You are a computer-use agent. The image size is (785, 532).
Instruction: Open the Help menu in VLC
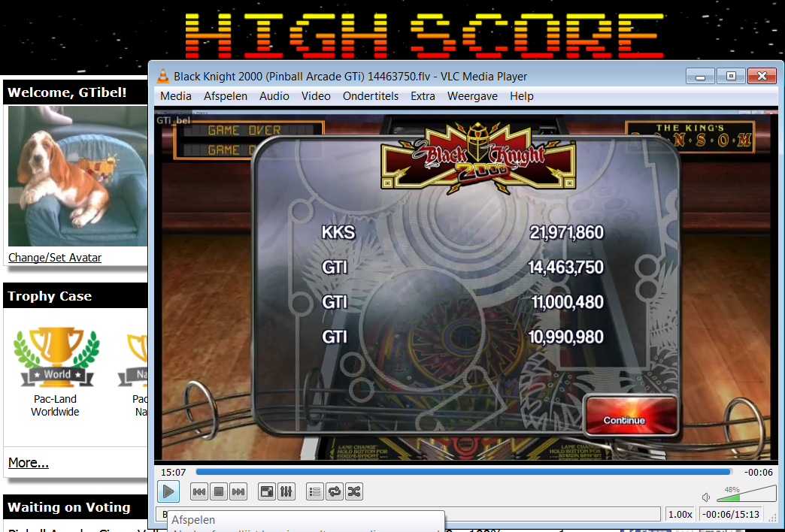[x=521, y=96]
